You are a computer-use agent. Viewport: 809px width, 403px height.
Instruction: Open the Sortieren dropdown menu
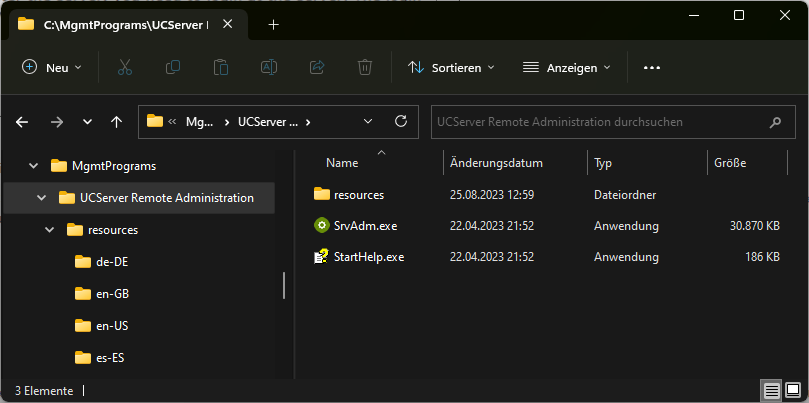tap(451, 68)
